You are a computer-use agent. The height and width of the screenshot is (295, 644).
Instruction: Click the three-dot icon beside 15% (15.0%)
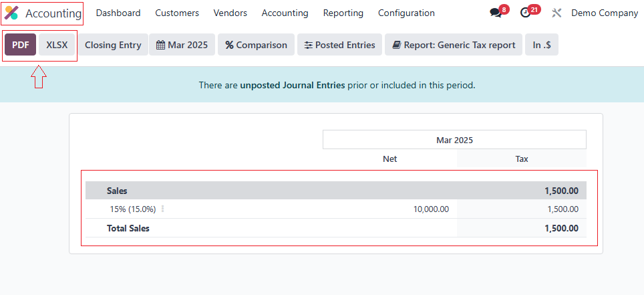click(163, 209)
